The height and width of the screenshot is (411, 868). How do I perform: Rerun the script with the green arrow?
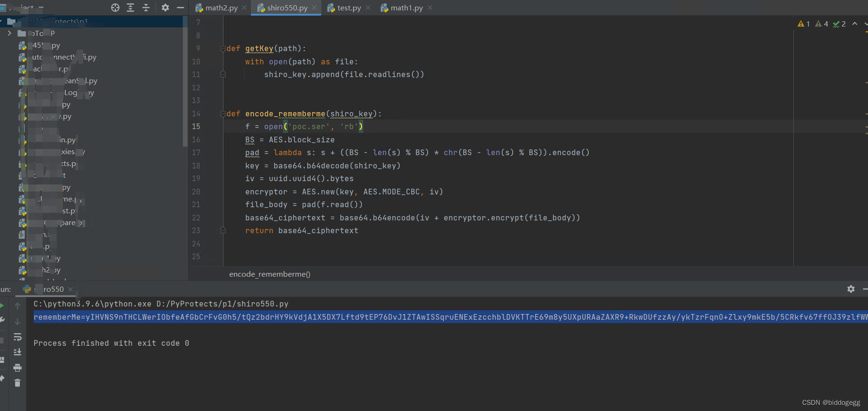tap(2, 306)
